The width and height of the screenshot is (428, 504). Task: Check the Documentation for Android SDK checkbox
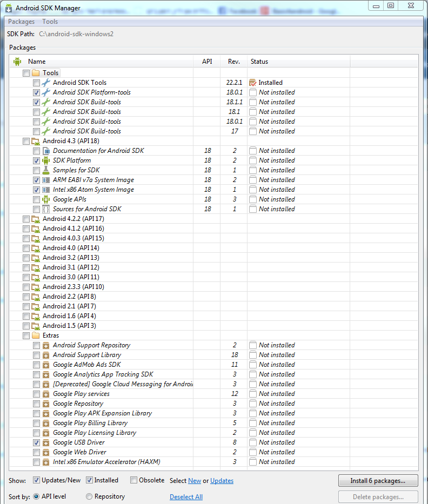pos(36,151)
